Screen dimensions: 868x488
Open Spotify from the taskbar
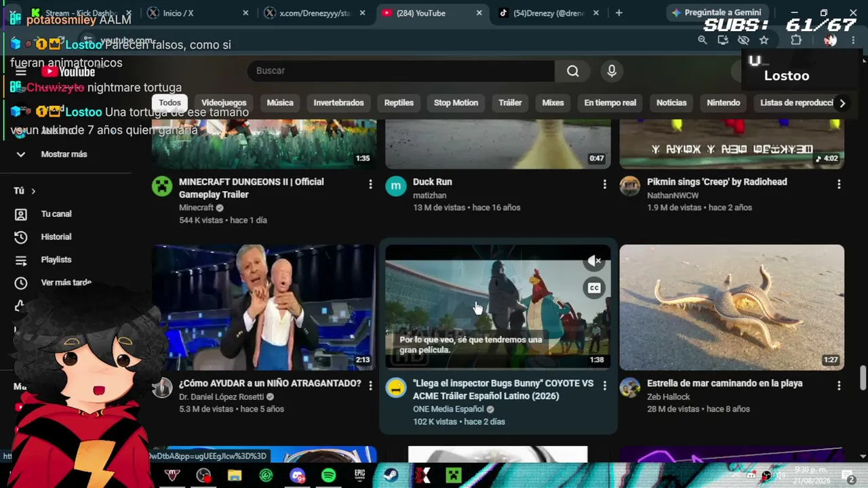coord(328,476)
